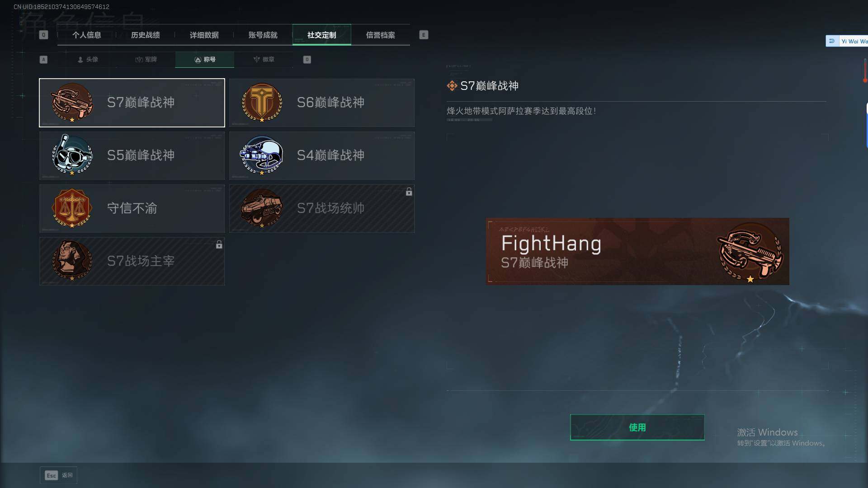The height and width of the screenshot is (488, 868).
Task: Click the lock icon on S7战场统帅
Action: tap(409, 192)
